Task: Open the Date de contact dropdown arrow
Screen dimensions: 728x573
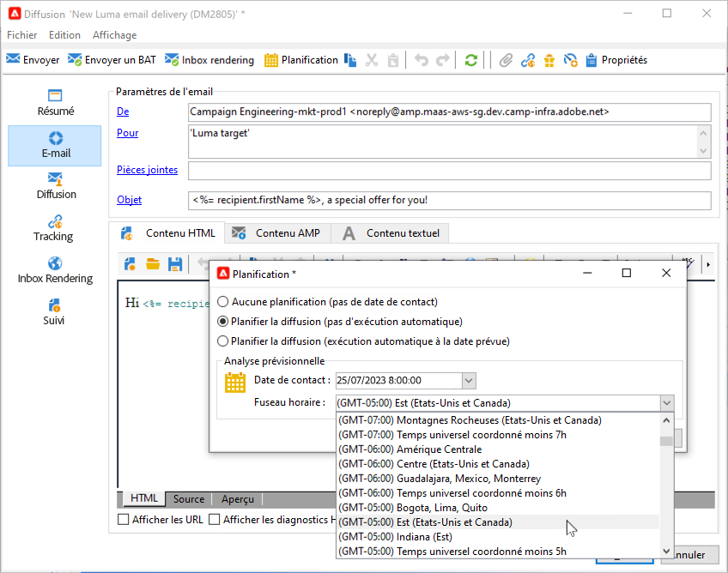Action: pyautogui.click(x=469, y=381)
